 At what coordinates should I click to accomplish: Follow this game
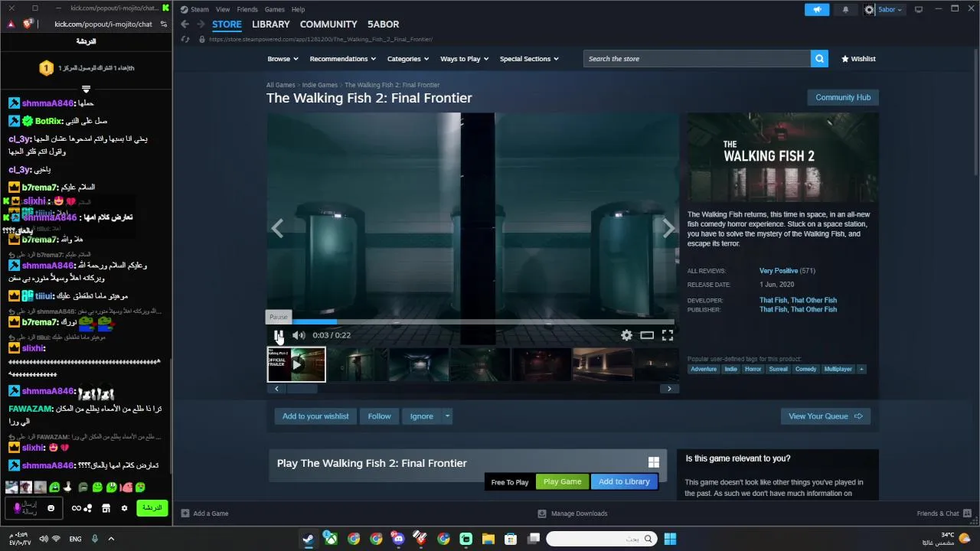tap(379, 416)
